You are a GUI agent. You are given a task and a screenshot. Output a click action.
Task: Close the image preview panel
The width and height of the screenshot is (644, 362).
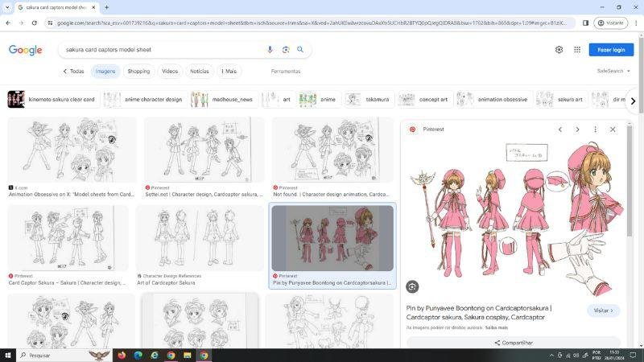[x=613, y=130]
